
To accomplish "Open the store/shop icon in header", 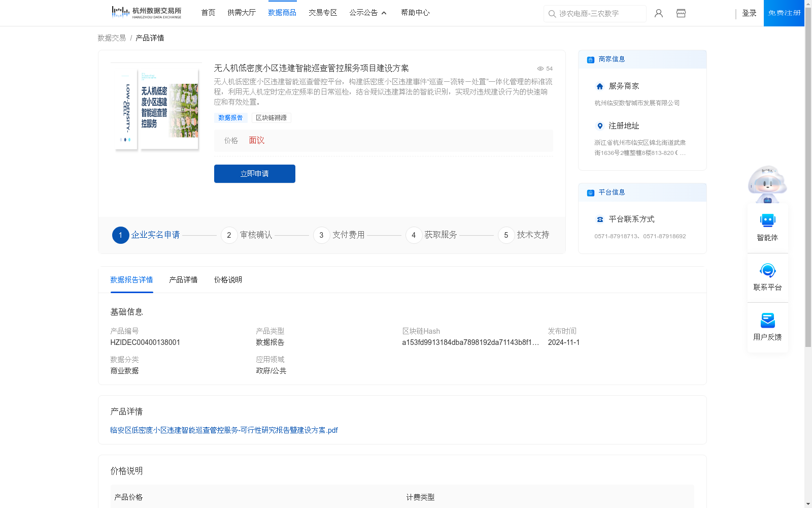I will click(681, 13).
